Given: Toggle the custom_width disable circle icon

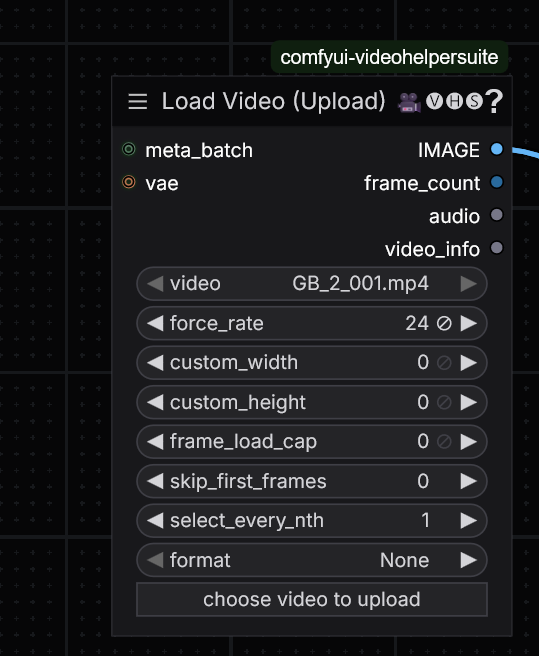Looking at the screenshot, I should pyautogui.click(x=444, y=363).
